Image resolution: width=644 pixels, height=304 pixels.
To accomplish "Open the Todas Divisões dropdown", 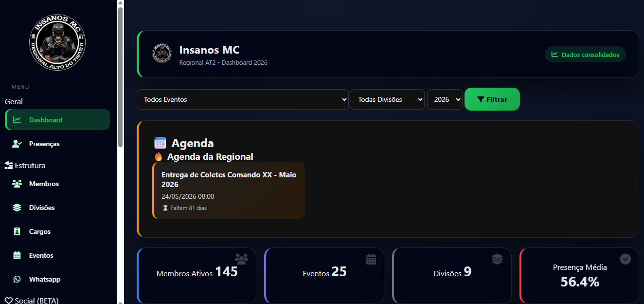I will pyautogui.click(x=387, y=99).
